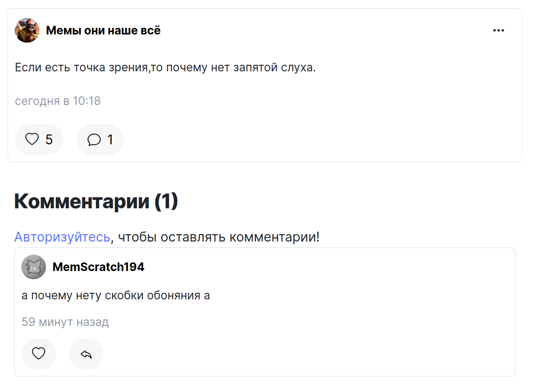The width and height of the screenshot is (538, 392).
Task: Open the Авторизуйтесь login link
Action: pos(62,237)
